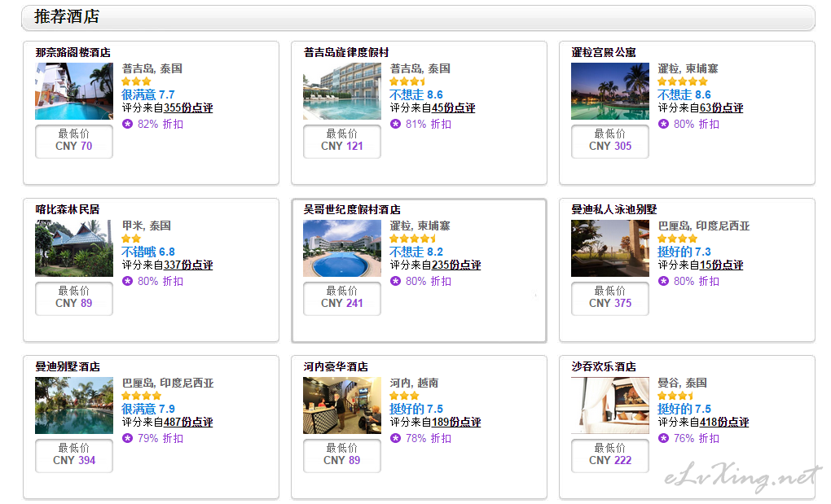Image resolution: width=831 pixels, height=504 pixels.
Task: Open the 河内豪华酒店 lobby photo
Action: [x=342, y=405]
